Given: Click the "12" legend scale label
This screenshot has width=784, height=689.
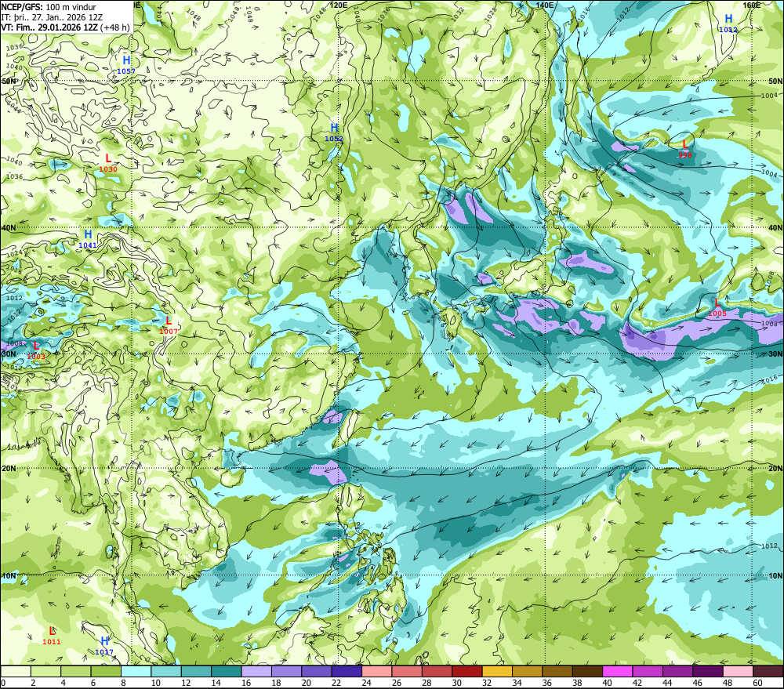Looking at the screenshot, I should click(x=186, y=683).
